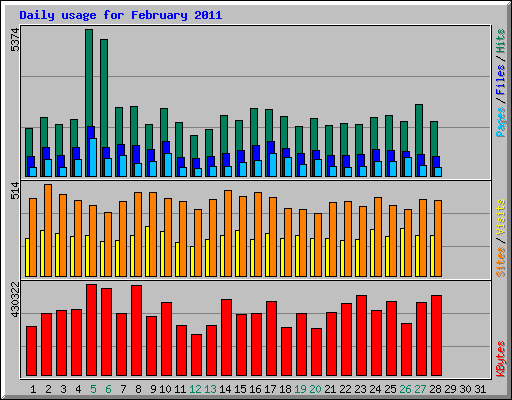Click weekend day 6 axis label
This screenshot has width=512, height=400.
[108, 389]
